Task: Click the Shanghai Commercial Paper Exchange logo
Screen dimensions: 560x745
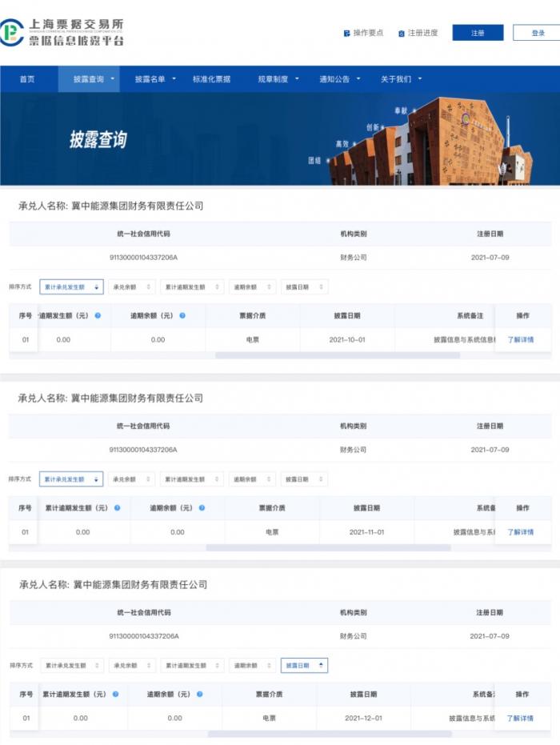Action: click(62, 32)
